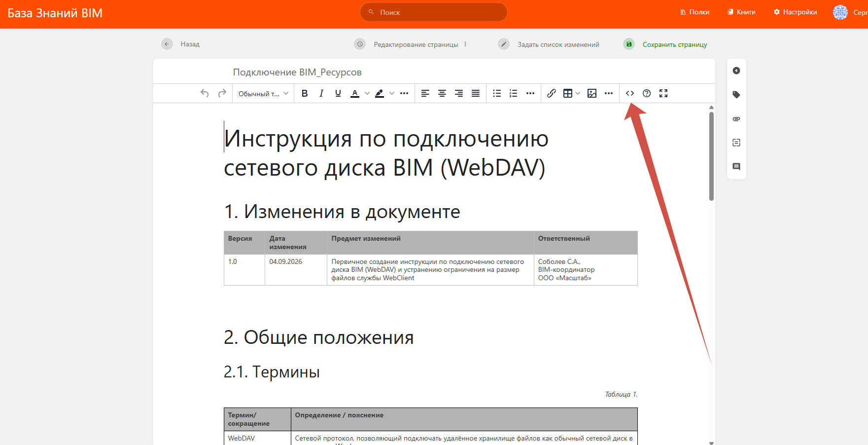This screenshot has width=868, height=445.
Task: Click Задать список изменений
Action: coord(549,44)
